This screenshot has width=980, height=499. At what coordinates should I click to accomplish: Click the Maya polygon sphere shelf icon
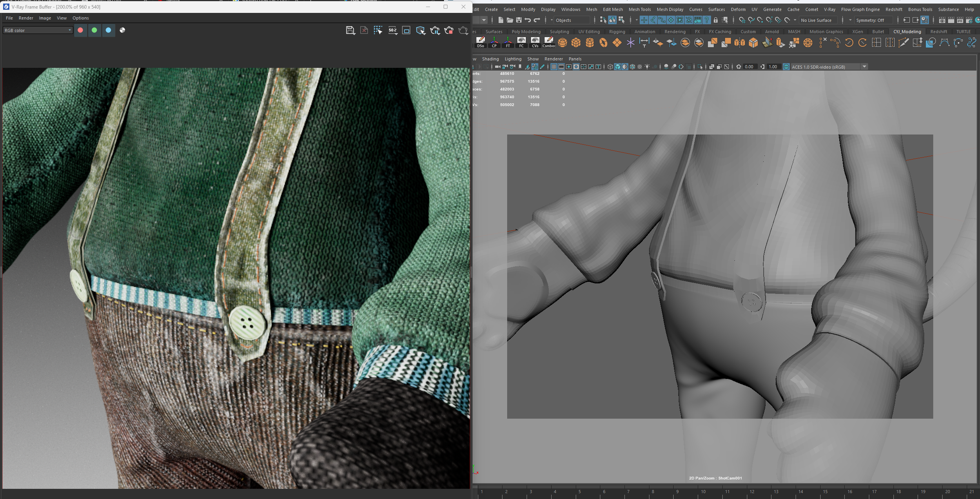coord(563,43)
